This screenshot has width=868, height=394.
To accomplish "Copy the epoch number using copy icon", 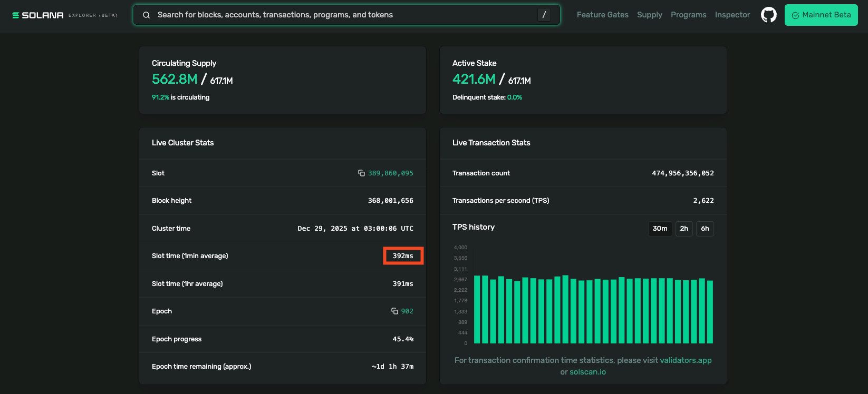I will pyautogui.click(x=394, y=311).
